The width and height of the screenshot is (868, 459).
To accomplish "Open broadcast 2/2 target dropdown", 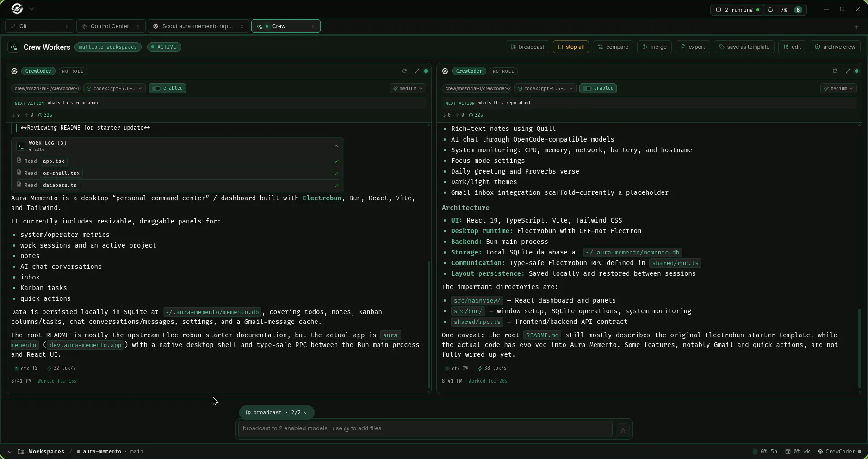I will [x=277, y=412].
